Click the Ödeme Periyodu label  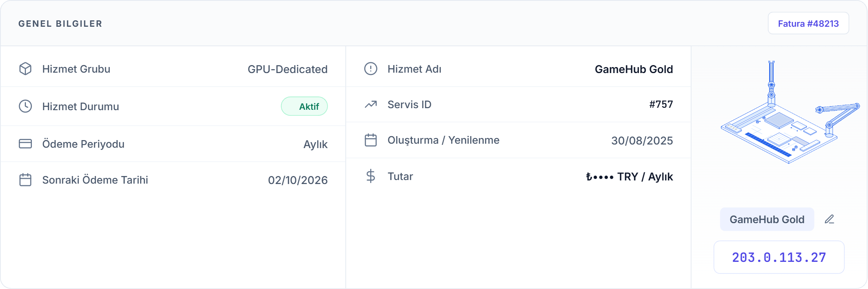coord(83,144)
